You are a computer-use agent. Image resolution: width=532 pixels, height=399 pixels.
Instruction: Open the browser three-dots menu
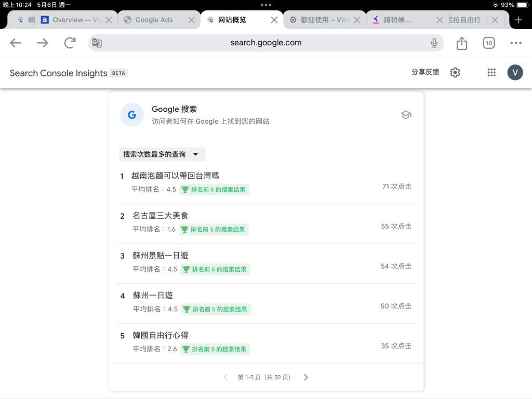(515, 43)
